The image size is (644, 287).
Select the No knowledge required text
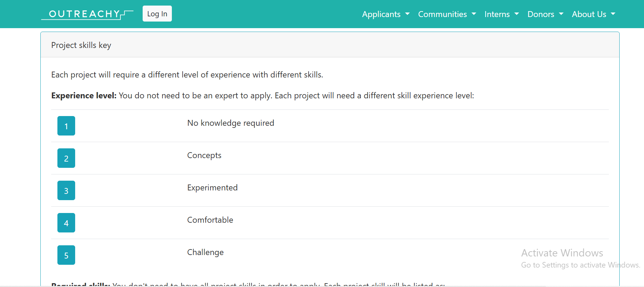(x=231, y=123)
